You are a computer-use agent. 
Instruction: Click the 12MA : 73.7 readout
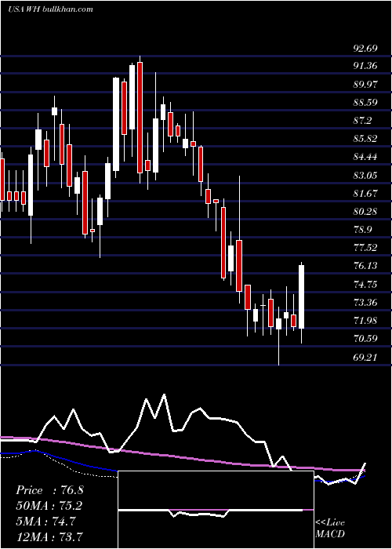pyautogui.click(x=50, y=536)
